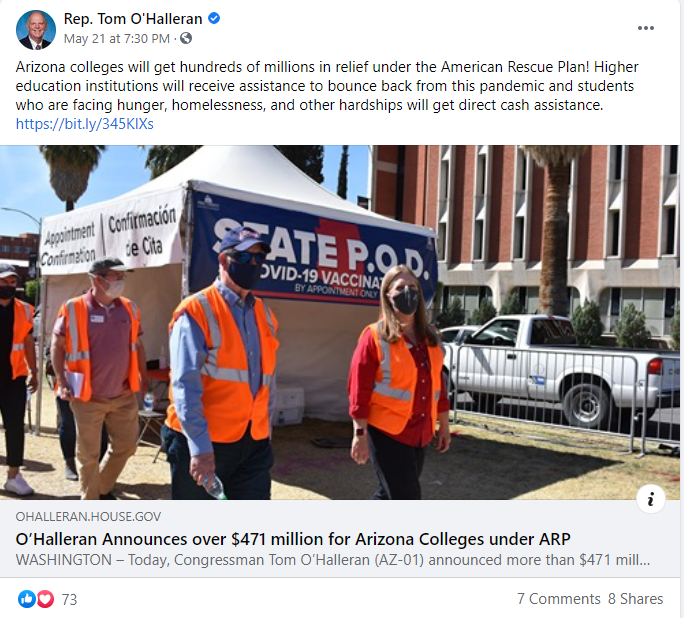Open the three-dot post options menu
This screenshot has width=684, height=618.
coord(645,28)
